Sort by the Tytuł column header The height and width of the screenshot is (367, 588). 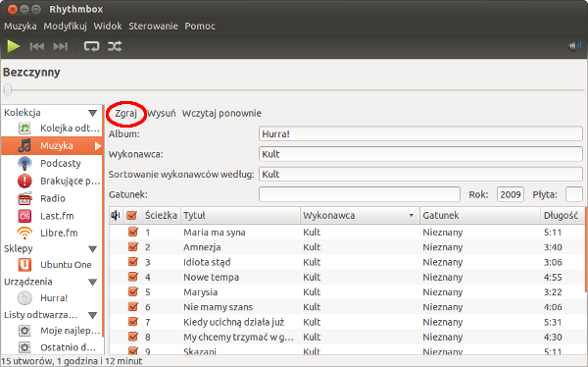[240, 215]
